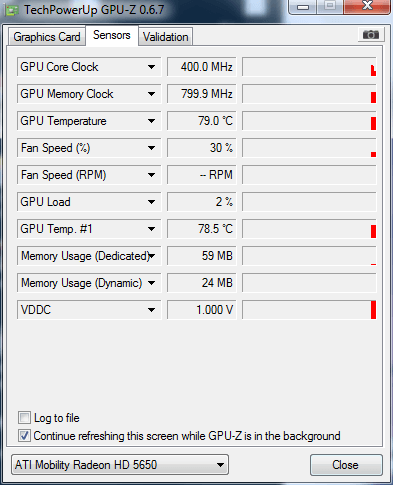
Task: Uncheck Continue refreshing in background option
Action: (x=24, y=436)
